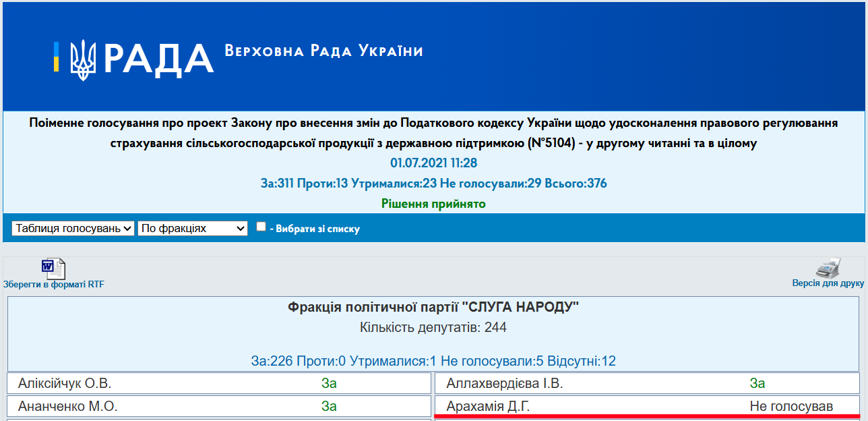Click the vote totals line starting "За:311"

(434, 183)
